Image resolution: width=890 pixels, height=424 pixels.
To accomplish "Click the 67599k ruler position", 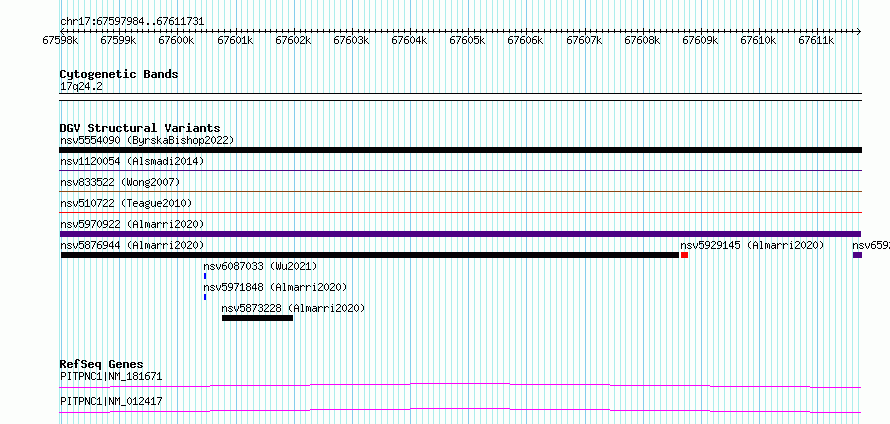I will [x=118, y=40].
